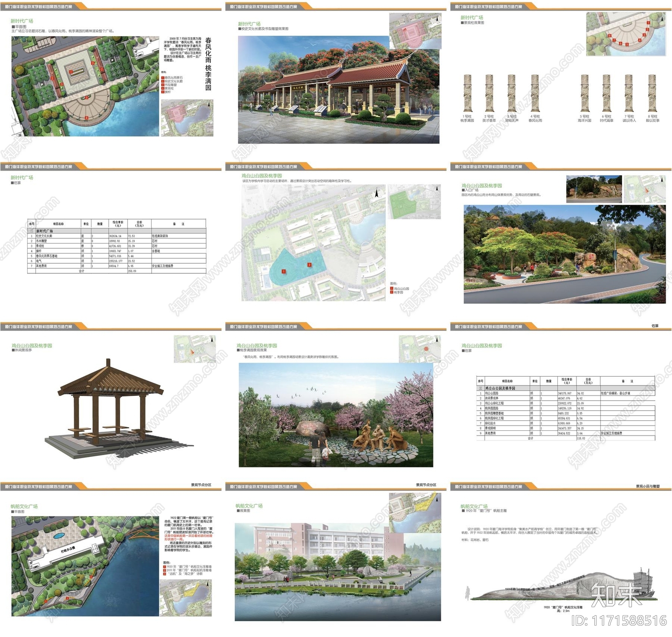This screenshot has width=672, height=637.
Task: Click the green-highlighted locator map beside the park plan
Action: [x=415, y=202]
